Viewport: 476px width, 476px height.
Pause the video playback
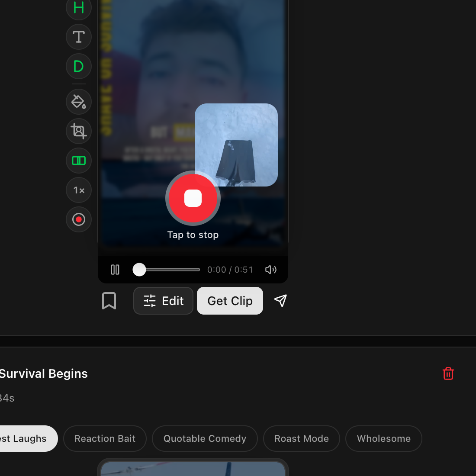(115, 270)
